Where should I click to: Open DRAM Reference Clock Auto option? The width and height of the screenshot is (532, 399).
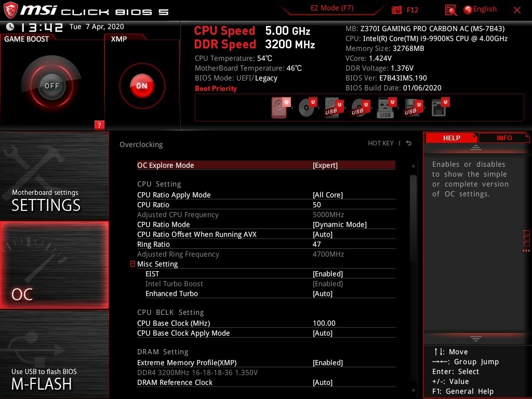tap(266, 382)
